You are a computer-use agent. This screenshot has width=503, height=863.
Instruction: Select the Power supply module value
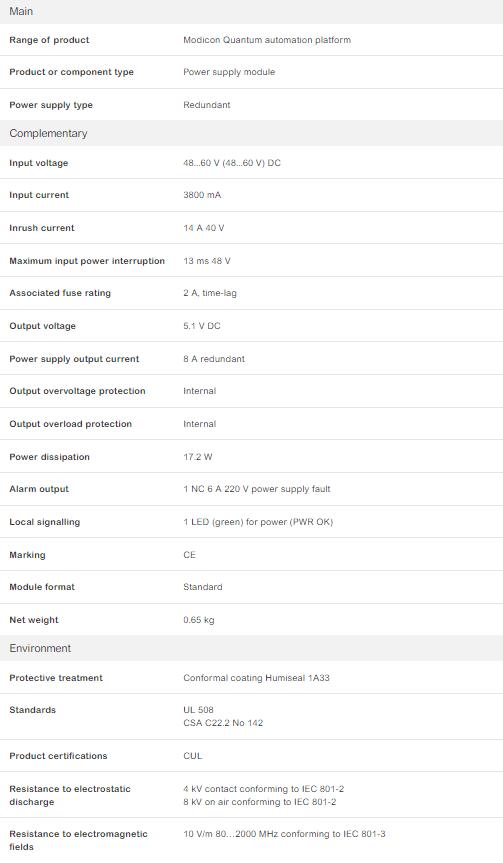tap(229, 72)
